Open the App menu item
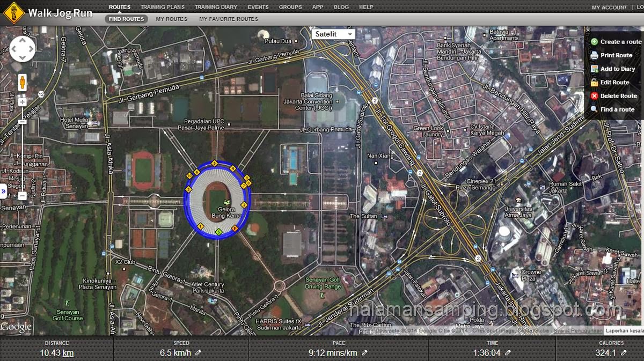 click(318, 7)
